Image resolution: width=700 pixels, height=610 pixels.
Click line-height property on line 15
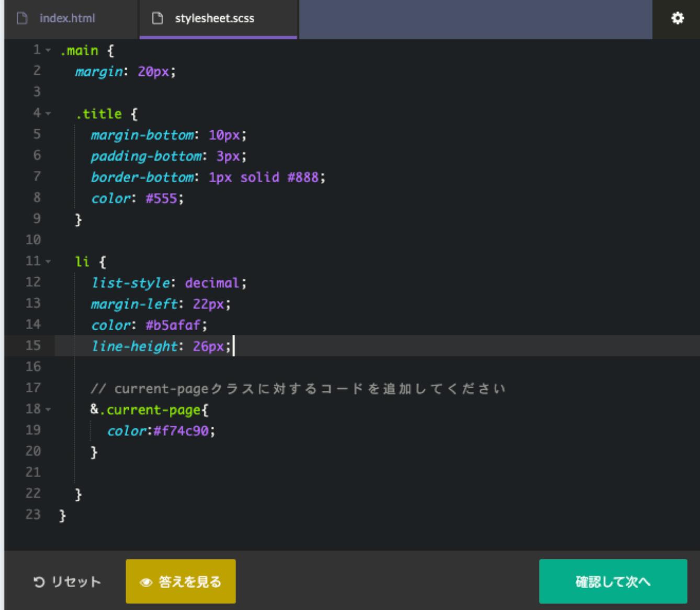[134, 346]
